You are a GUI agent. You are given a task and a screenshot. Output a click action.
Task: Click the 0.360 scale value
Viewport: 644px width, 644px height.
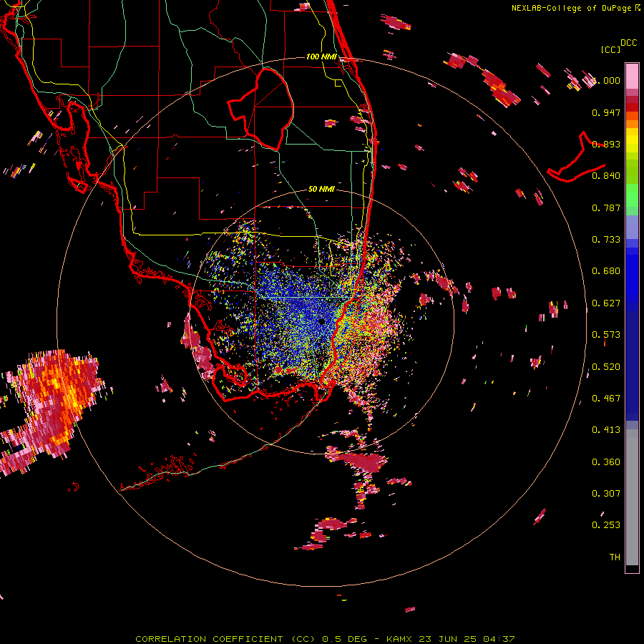click(606, 462)
